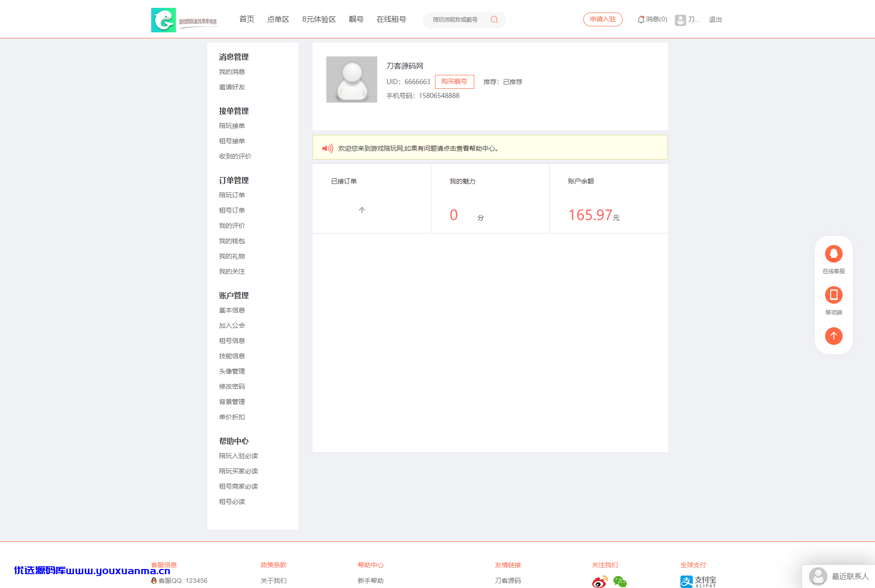The width and height of the screenshot is (875, 588).
Task: Click the 关于我们 footer link
Action: (x=274, y=581)
